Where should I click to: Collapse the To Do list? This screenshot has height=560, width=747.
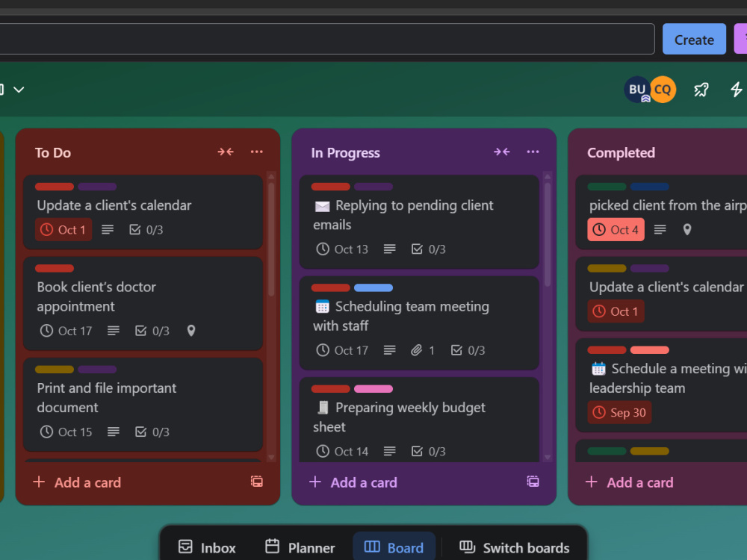click(226, 152)
